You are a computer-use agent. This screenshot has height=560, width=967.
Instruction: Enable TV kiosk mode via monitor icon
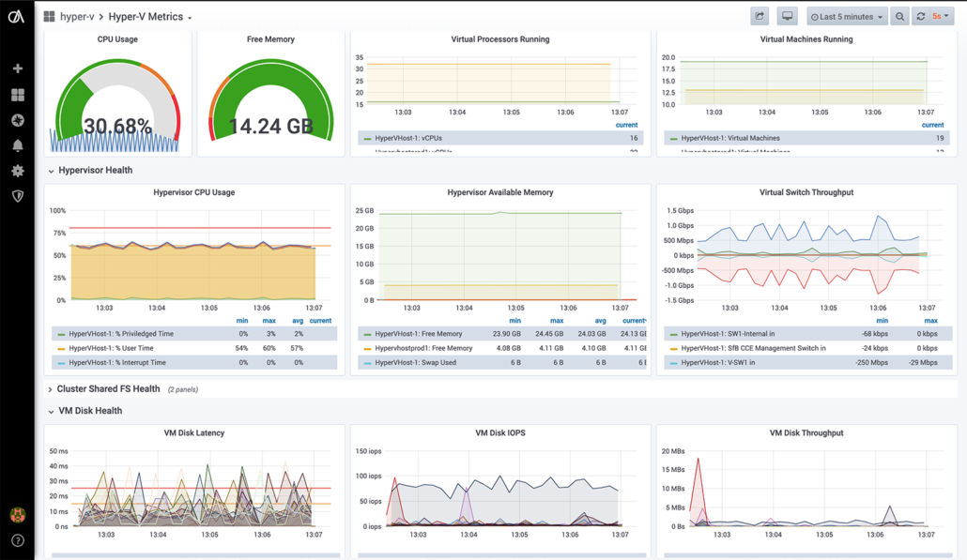click(787, 16)
